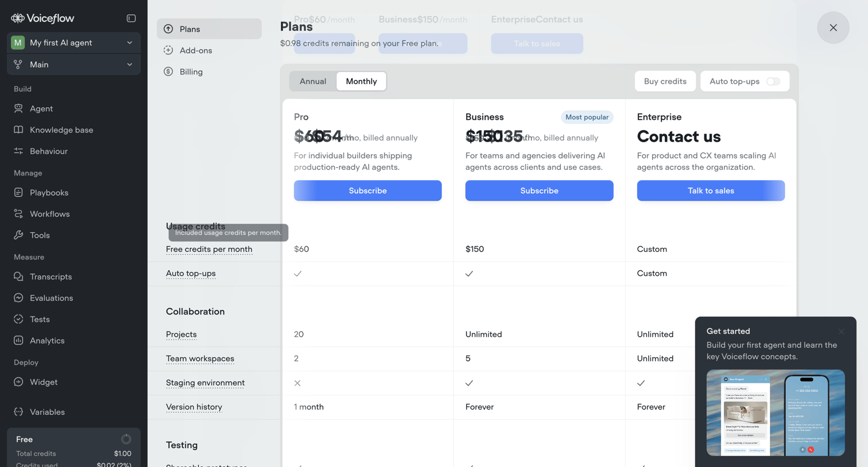Expand the My first AI agent dropdown

(x=73, y=42)
